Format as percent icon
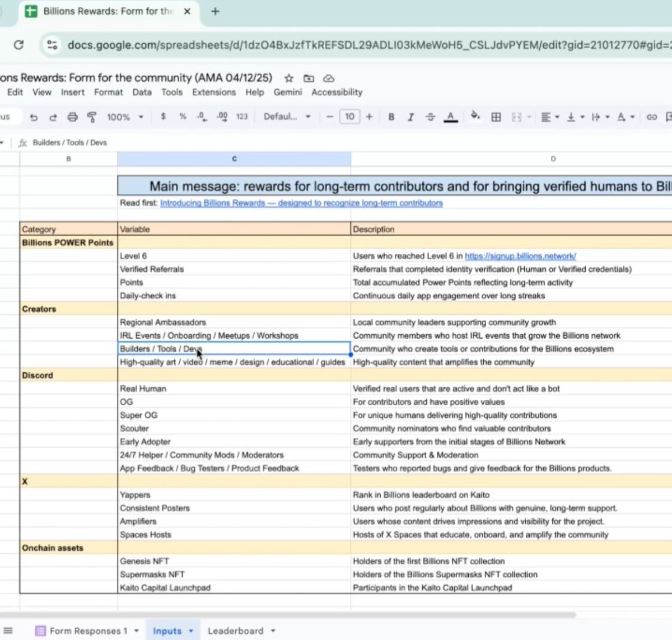Screen dimensions: 672x640 click(x=183, y=116)
